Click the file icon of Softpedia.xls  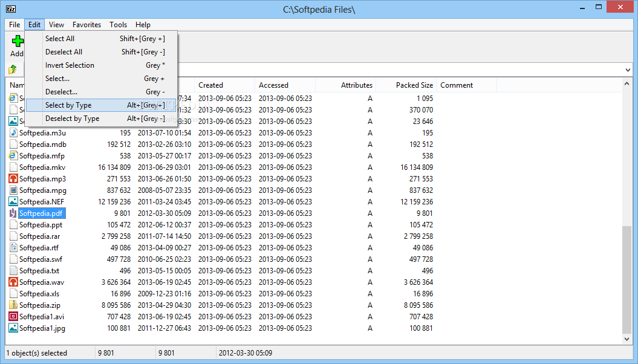(x=13, y=293)
